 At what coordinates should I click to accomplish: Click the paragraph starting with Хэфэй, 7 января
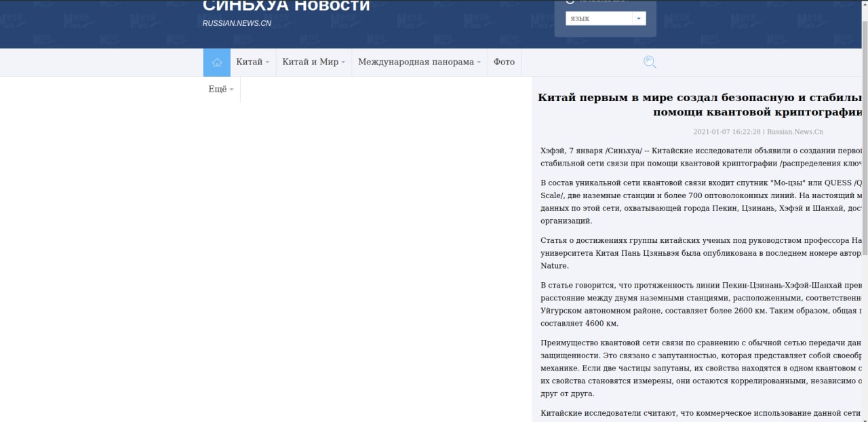click(701, 157)
